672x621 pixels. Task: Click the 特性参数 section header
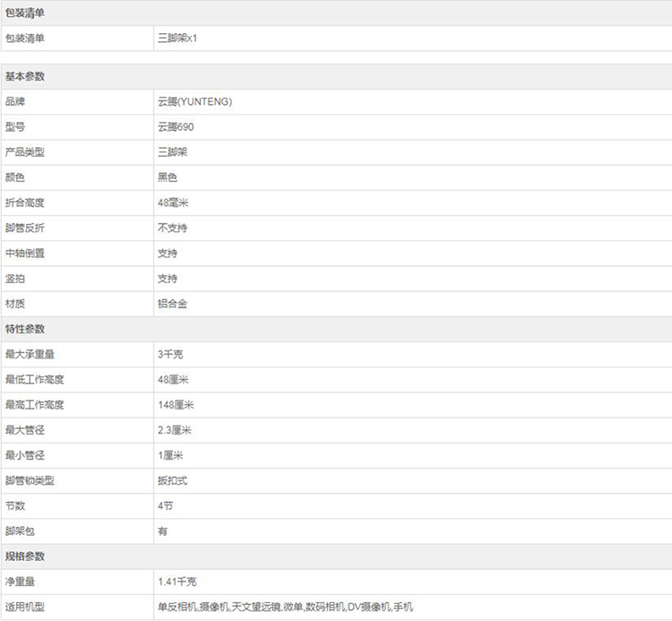point(25,329)
